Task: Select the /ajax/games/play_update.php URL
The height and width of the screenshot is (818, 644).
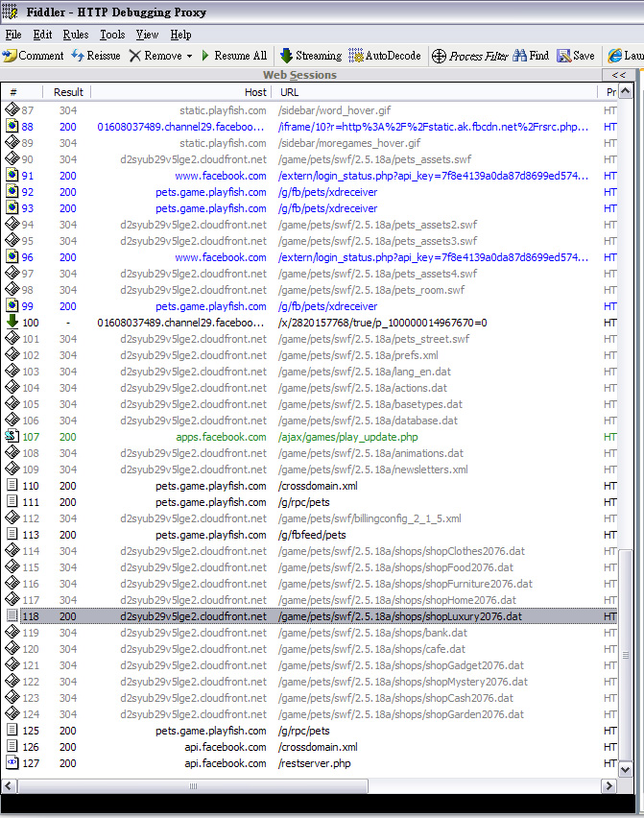Action: (347, 437)
